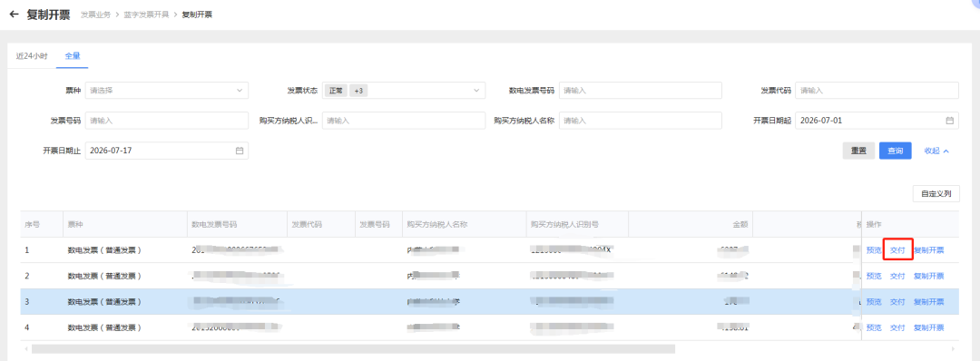This screenshot has width=980, height=361.
Task: Click the 票种 column header
Action: click(x=125, y=224)
